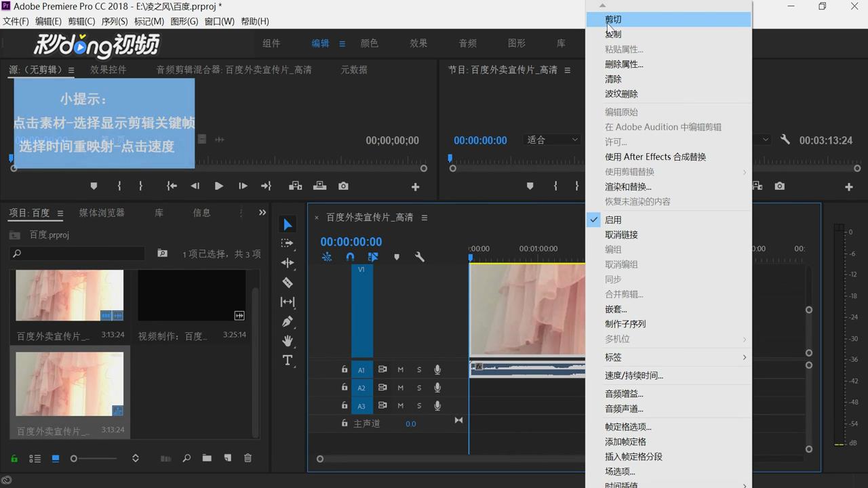Image resolution: width=868 pixels, height=488 pixels.
Task: Open the button editor plus in source monitor
Action: [x=415, y=187]
